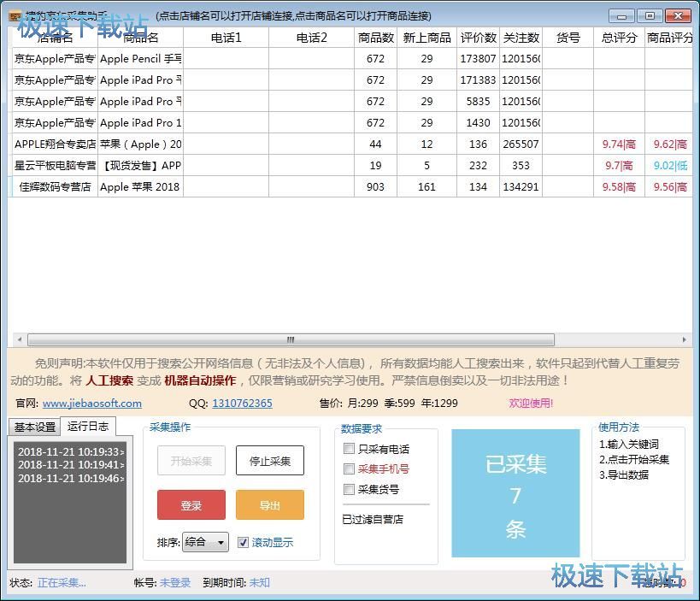
Task: Open QQ 1310762365 link
Action: 242,404
